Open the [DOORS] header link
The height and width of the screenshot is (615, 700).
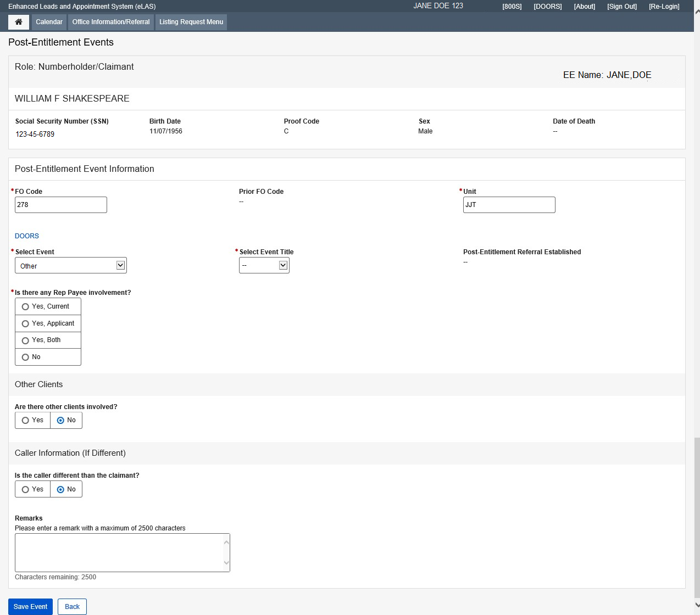[x=547, y=7]
